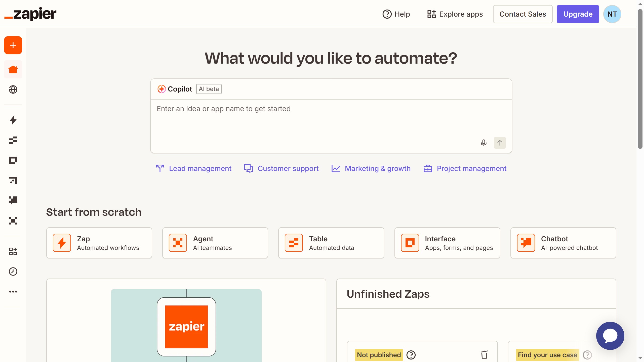Image resolution: width=644 pixels, height=362 pixels.
Task: Open Help in the top bar
Action: tap(396, 14)
